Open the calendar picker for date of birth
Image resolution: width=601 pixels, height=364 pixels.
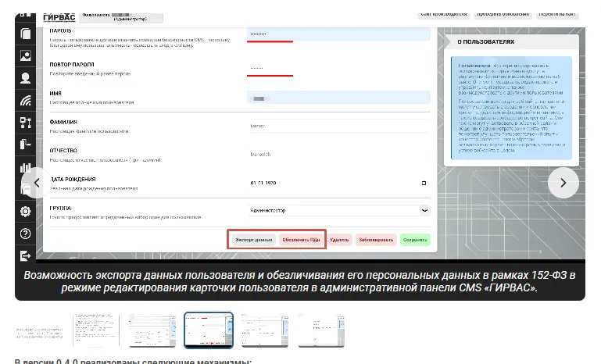click(424, 183)
